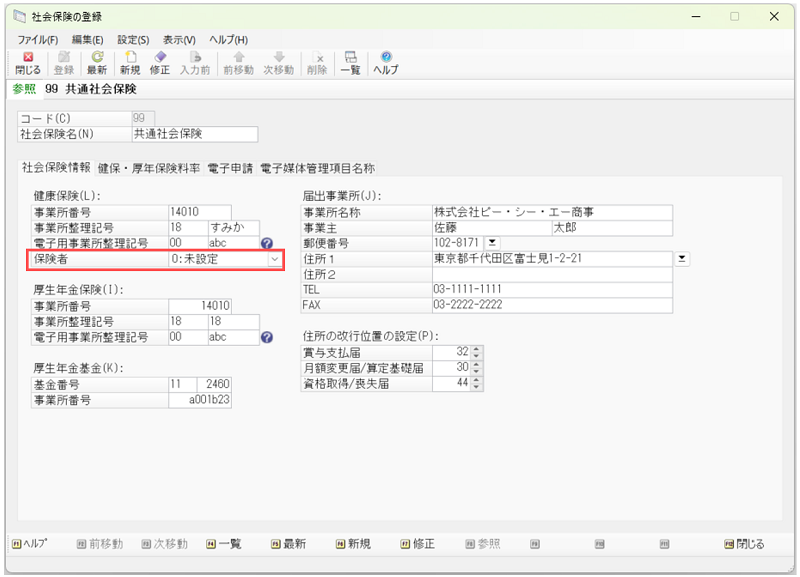Click help icon beside 厚生年金保険 電子用事業所整理記号
Viewport: 800px width, 577px height.
pos(267,337)
